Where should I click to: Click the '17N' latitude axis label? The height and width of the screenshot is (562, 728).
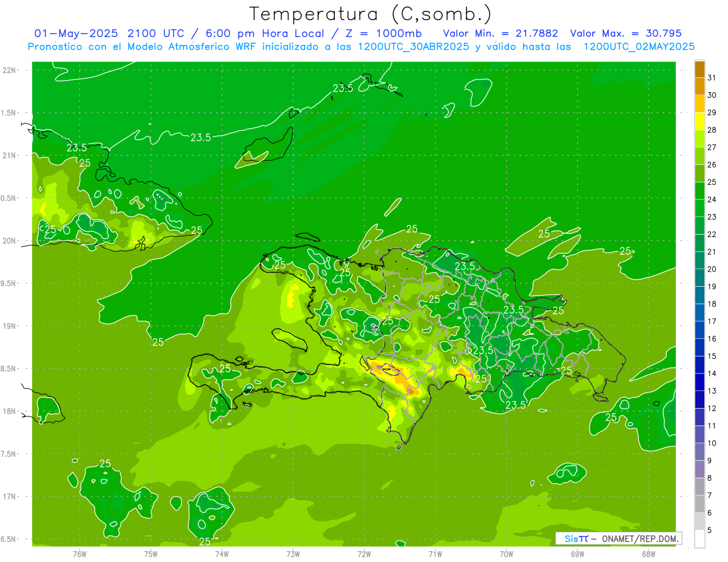click(10, 497)
